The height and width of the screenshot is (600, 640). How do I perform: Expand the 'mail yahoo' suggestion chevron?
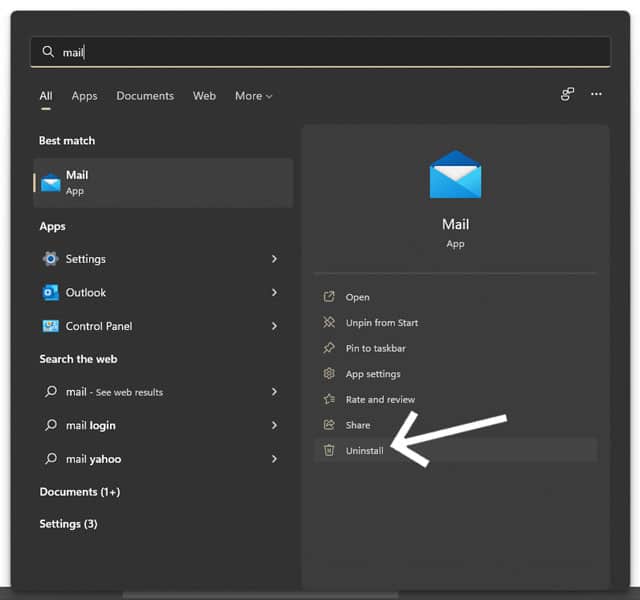click(x=274, y=459)
